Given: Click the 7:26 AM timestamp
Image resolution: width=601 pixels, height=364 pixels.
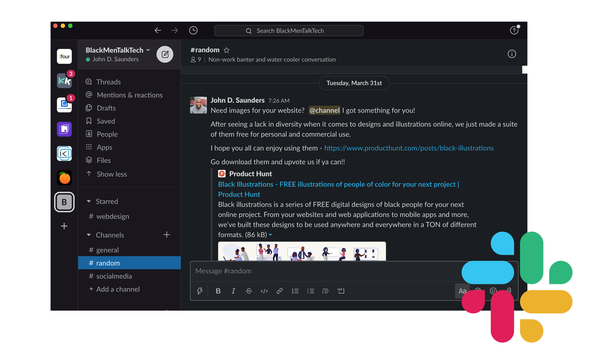Looking at the screenshot, I should (279, 101).
